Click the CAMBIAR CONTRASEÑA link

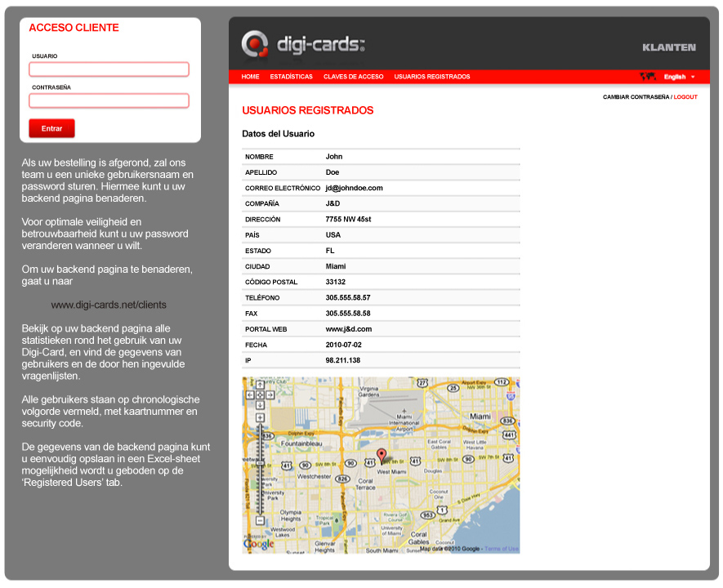tap(636, 97)
